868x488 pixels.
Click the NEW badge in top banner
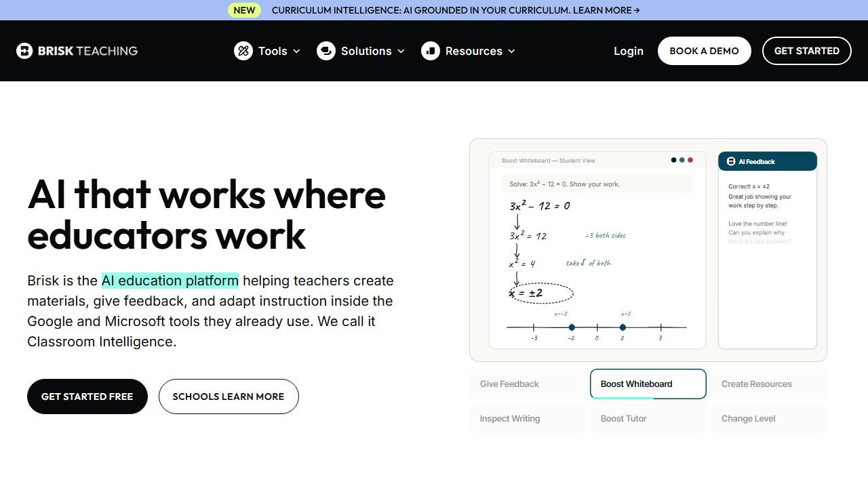tap(244, 10)
